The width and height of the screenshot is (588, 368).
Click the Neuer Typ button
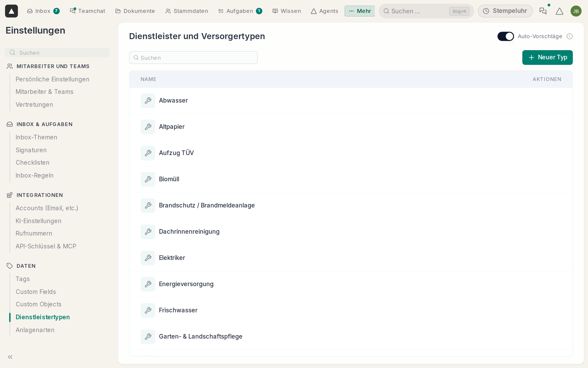(x=547, y=57)
